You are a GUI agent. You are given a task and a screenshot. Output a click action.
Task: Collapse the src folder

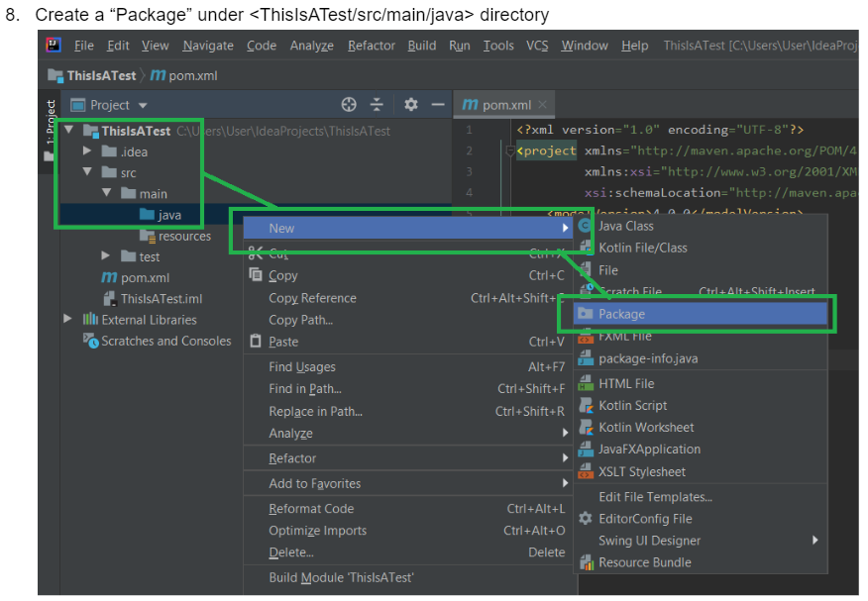point(87,171)
